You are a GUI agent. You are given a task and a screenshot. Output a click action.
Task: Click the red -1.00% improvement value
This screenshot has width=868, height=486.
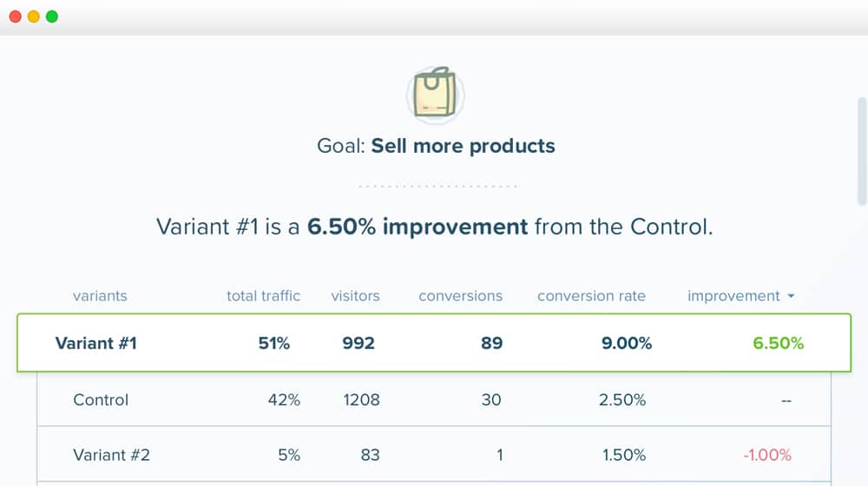click(767, 455)
